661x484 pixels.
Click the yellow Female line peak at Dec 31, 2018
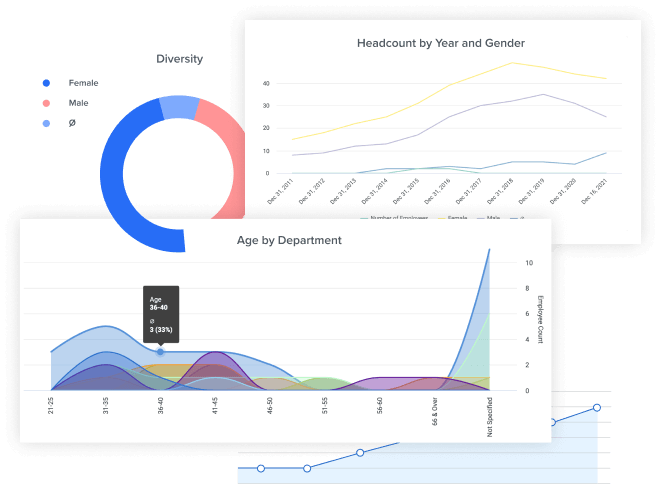[514, 62]
